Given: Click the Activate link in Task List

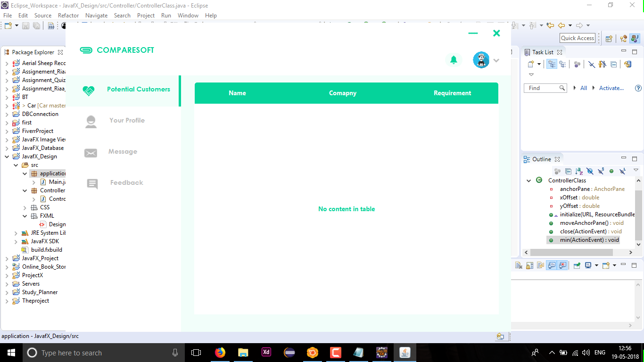Looking at the screenshot, I should coord(611,88).
